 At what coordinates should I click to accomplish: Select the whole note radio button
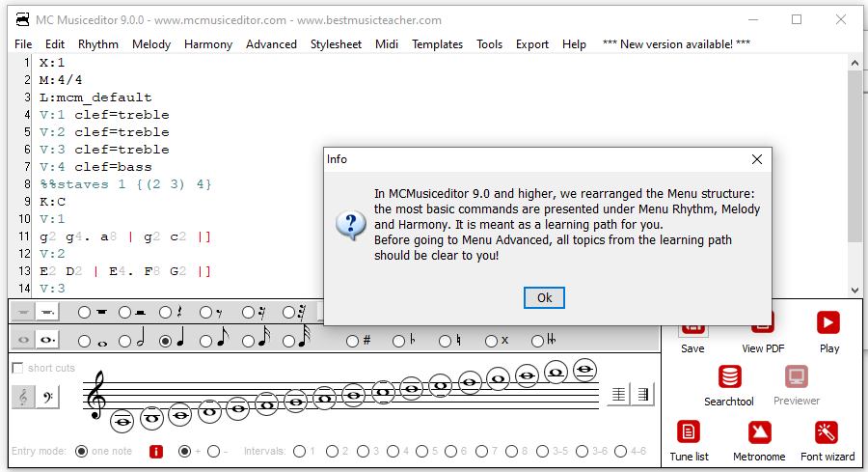84,342
